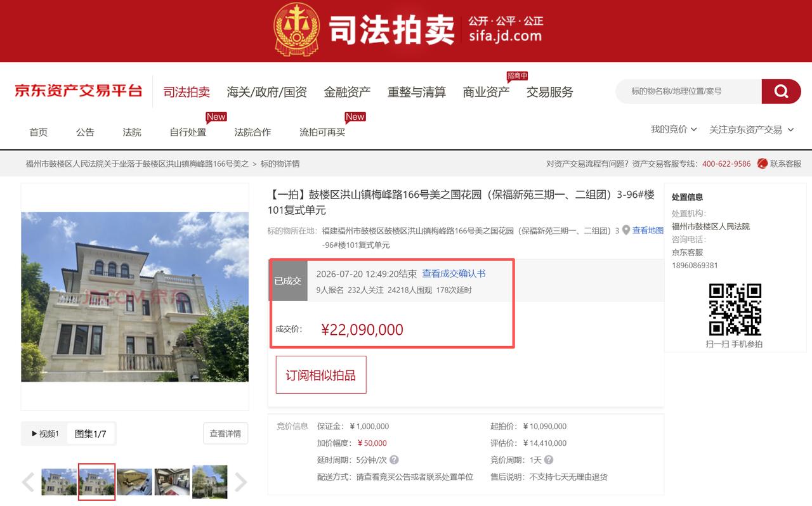Open 重整与清算 navigation tab

pyautogui.click(x=417, y=92)
